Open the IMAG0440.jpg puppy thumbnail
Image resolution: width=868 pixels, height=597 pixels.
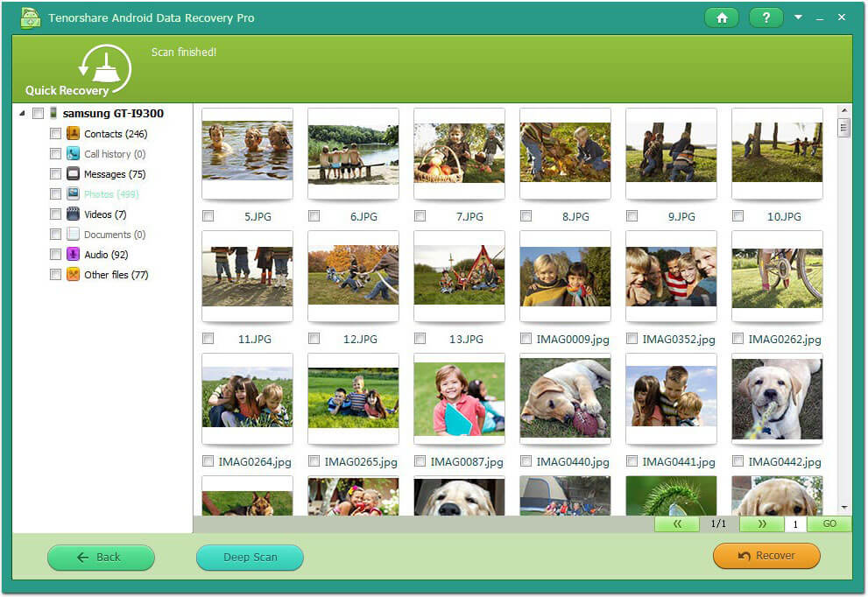[565, 398]
